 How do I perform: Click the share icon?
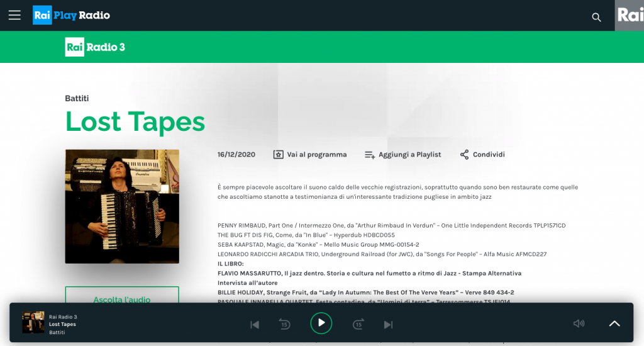coord(464,155)
